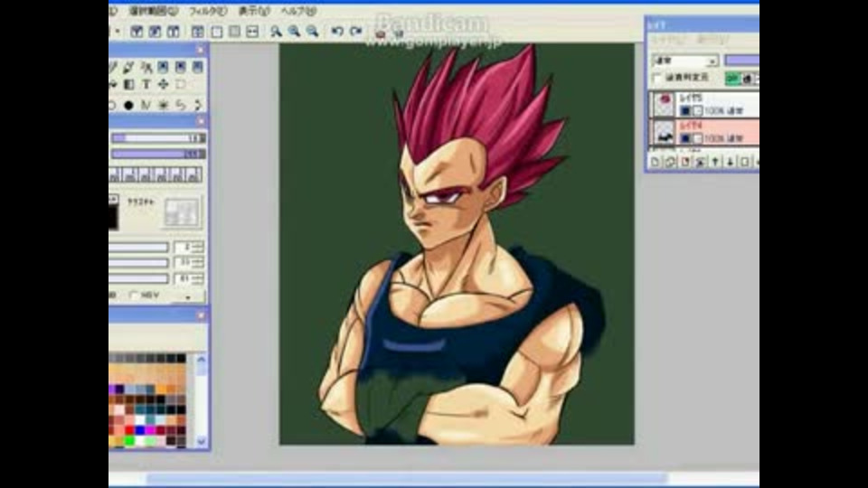The height and width of the screenshot is (488, 868).
Task: Select the Move (four arrows) tool
Action: (x=164, y=85)
